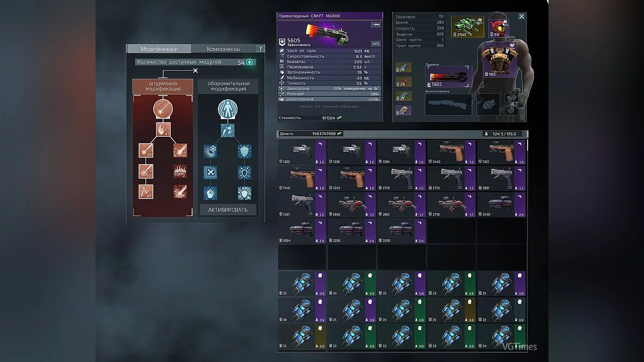Select оборонительная модификация header
Viewport: 644px width, 362px height.
tap(228, 86)
